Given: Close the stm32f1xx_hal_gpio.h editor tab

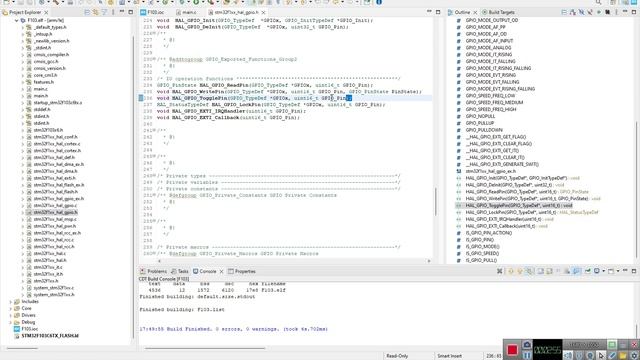Looking at the screenshot, I should [263, 12].
